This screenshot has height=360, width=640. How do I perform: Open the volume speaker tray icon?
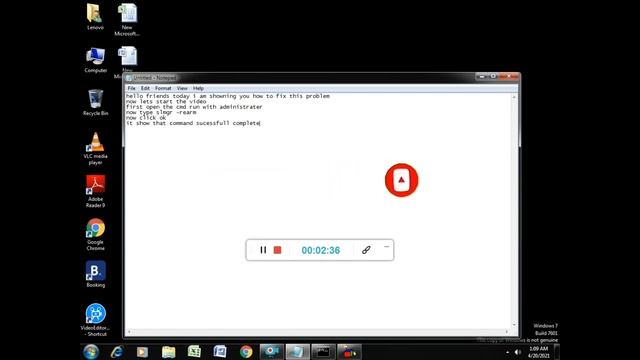click(518, 352)
